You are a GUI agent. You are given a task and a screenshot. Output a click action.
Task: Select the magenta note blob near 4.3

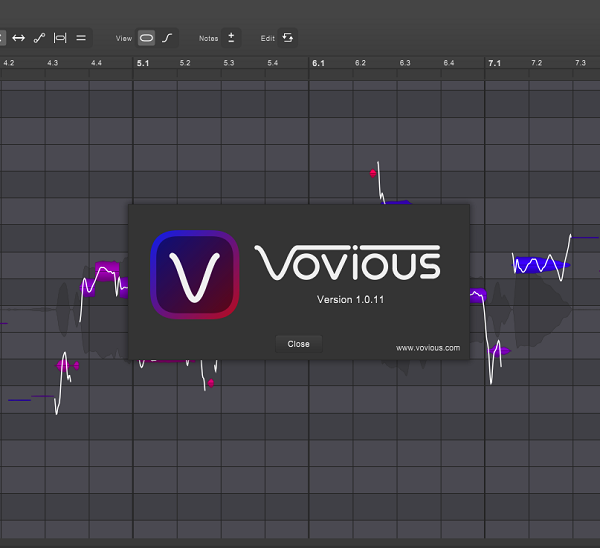pos(63,365)
